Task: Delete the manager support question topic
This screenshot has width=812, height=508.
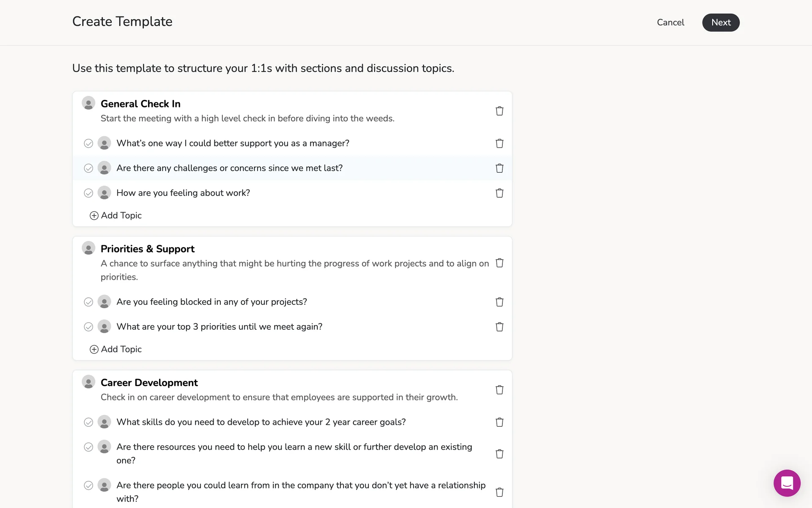Action: point(499,144)
